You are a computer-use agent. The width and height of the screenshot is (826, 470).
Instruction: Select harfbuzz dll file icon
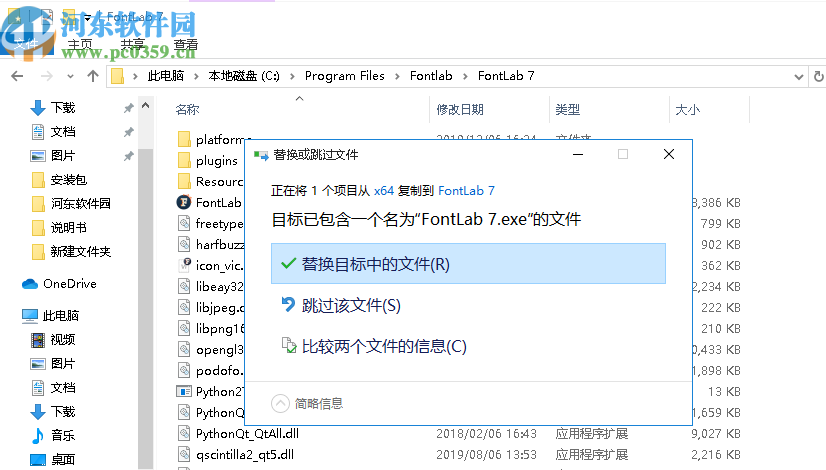(x=184, y=244)
